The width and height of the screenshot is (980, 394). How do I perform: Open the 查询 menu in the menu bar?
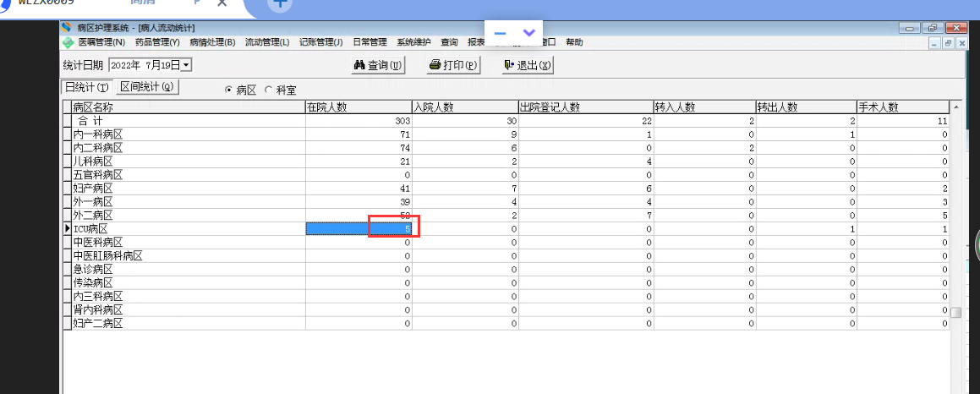[x=449, y=42]
